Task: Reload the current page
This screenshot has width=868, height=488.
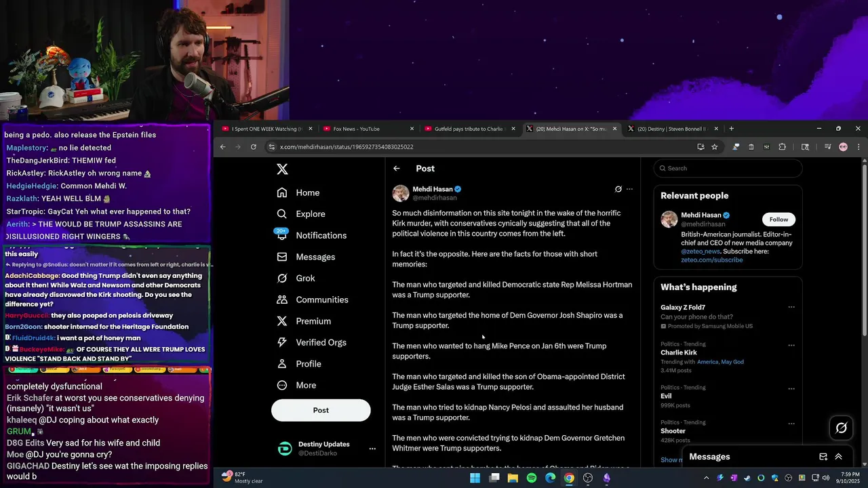Action: click(x=254, y=147)
